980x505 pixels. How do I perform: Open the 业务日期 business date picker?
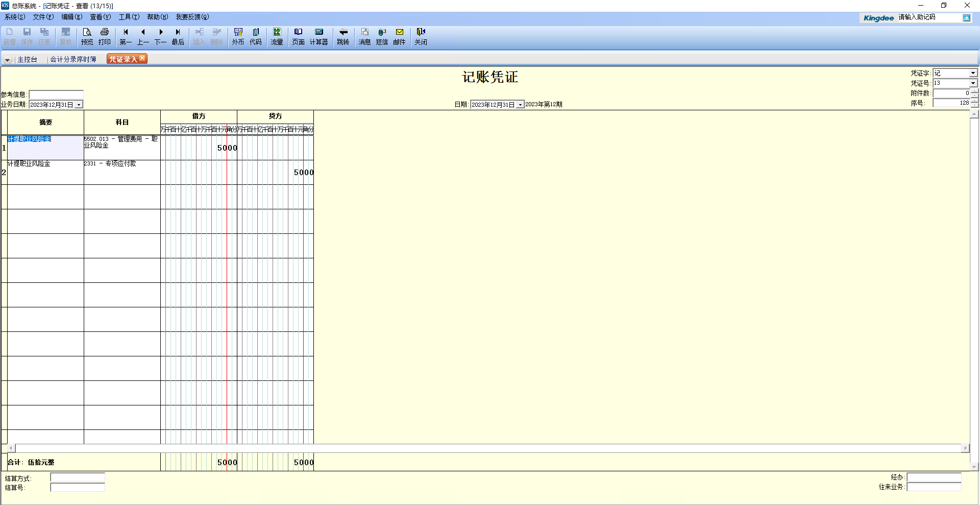(x=79, y=105)
